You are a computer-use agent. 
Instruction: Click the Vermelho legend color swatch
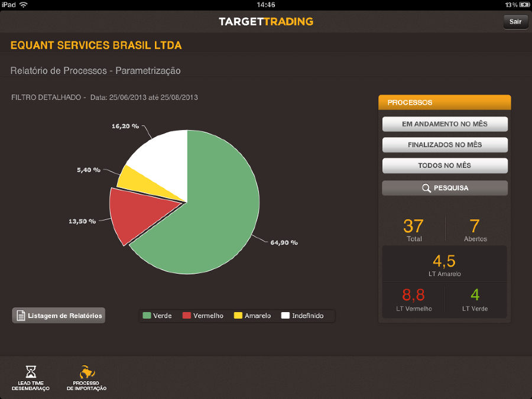187,316
